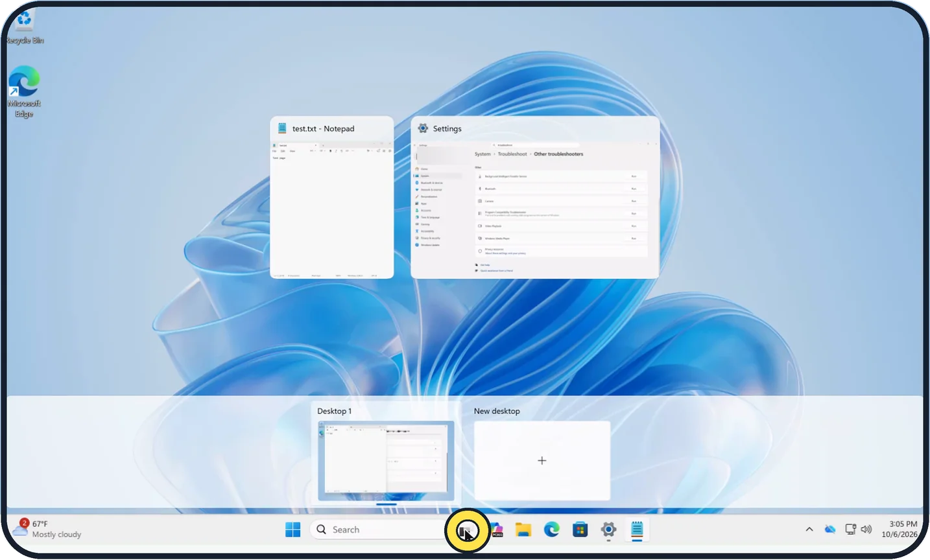Open File Explorer from the taskbar
The height and width of the screenshot is (560, 930).
[523, 530]
